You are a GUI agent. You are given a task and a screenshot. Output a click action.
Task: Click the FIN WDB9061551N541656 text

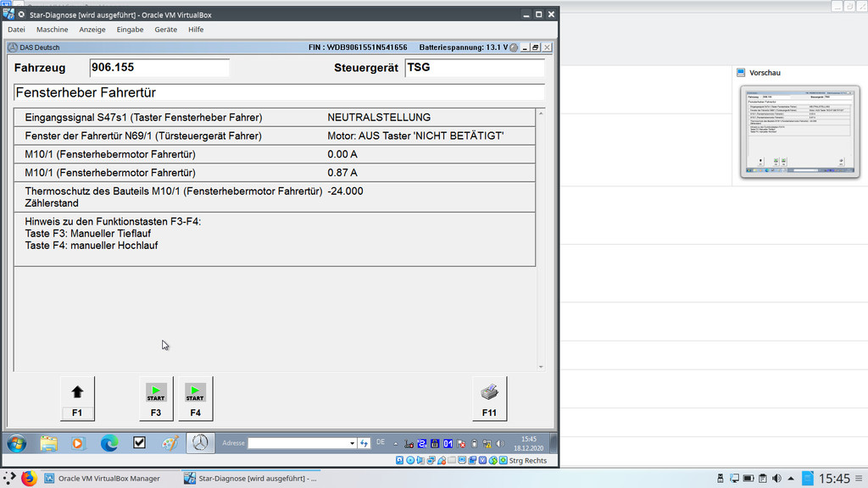point(358,47)
